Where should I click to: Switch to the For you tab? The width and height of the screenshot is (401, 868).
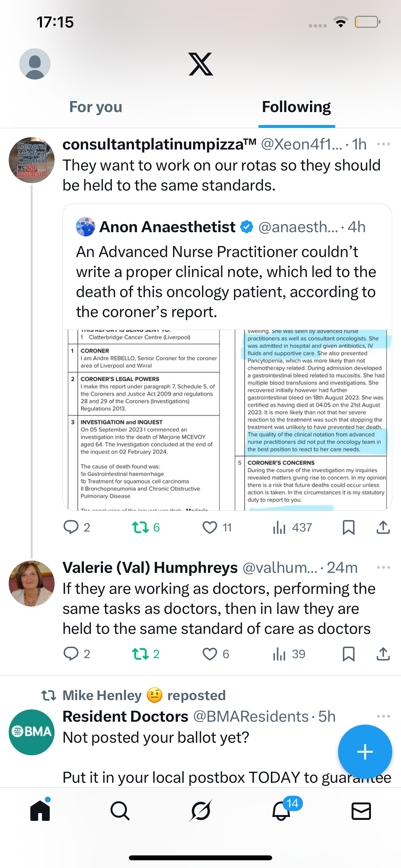96,107
